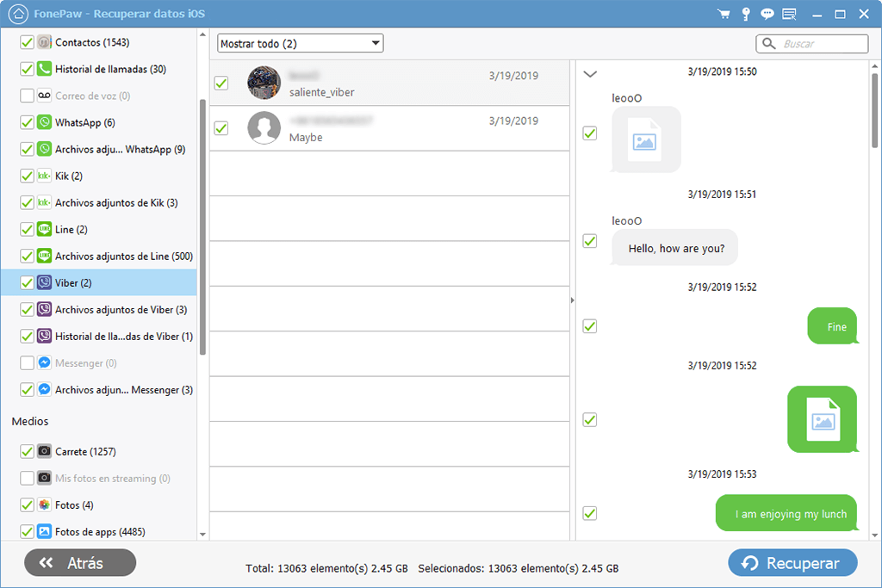The image size is (882, 588).
Task: Click the 'I am enjoying my lunch' message
Action: click(x=786, y=513)
